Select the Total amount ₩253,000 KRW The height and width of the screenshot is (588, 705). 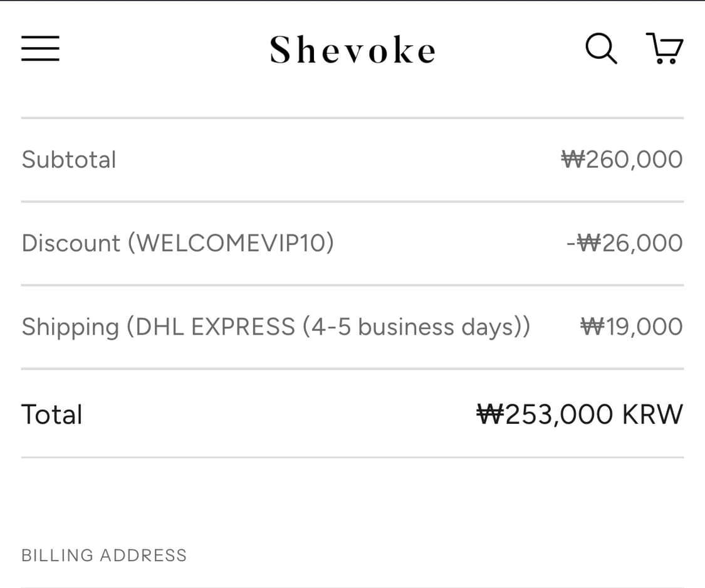pyautogui.click(x=580, y=414)
